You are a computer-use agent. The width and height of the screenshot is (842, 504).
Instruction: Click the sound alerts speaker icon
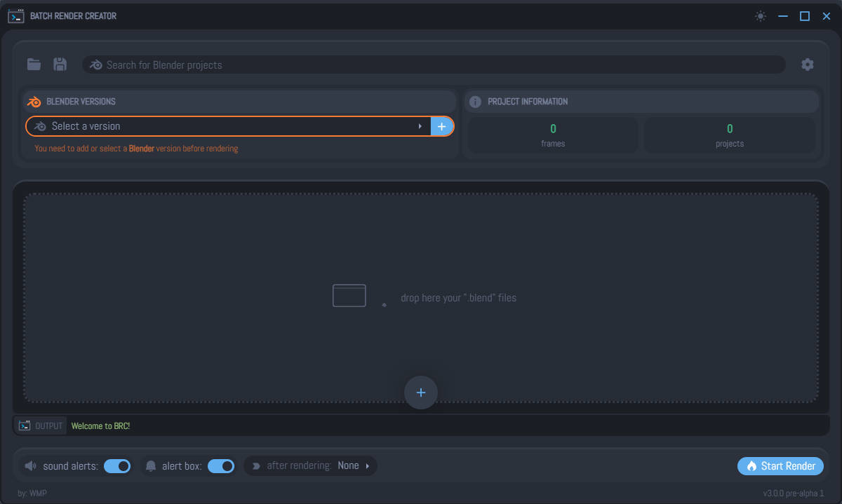click(x=31, y=466)
